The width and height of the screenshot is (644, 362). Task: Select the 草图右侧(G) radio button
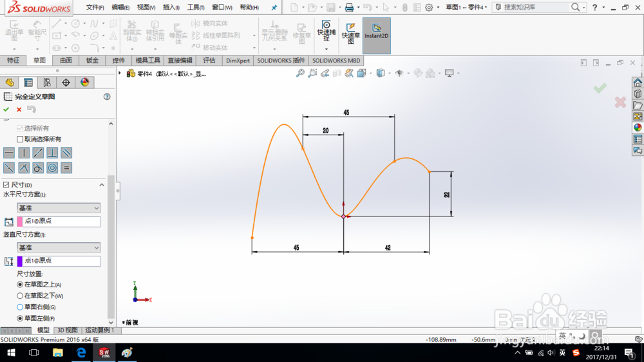(20, 307)
